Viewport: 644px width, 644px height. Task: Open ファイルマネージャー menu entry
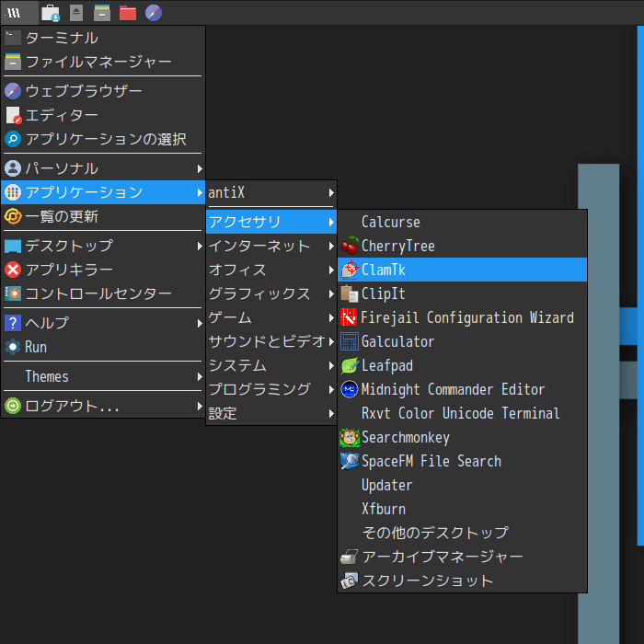[103, 62]
